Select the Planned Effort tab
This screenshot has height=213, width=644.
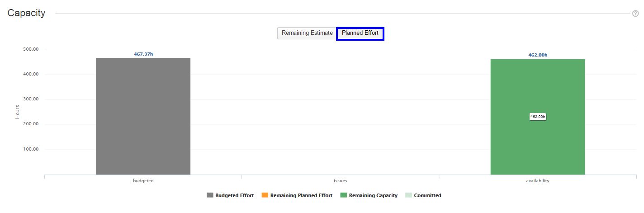(x=360, y=33)
